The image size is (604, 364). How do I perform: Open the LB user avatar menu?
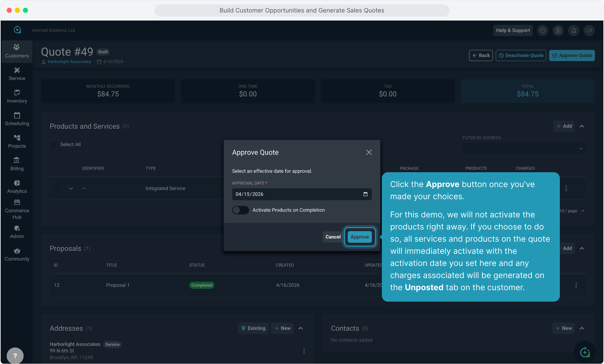[589, 30]
